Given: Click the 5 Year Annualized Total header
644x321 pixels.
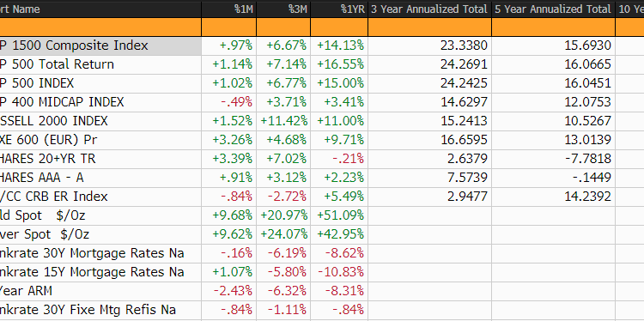Looking at the screenshot, I should coord(553,9).
